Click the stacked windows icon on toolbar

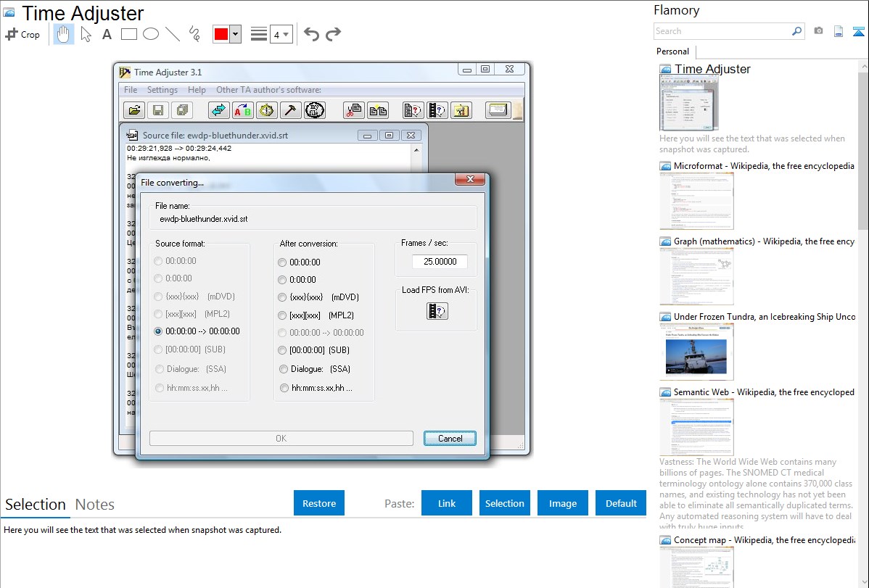[x=498, y=110]
